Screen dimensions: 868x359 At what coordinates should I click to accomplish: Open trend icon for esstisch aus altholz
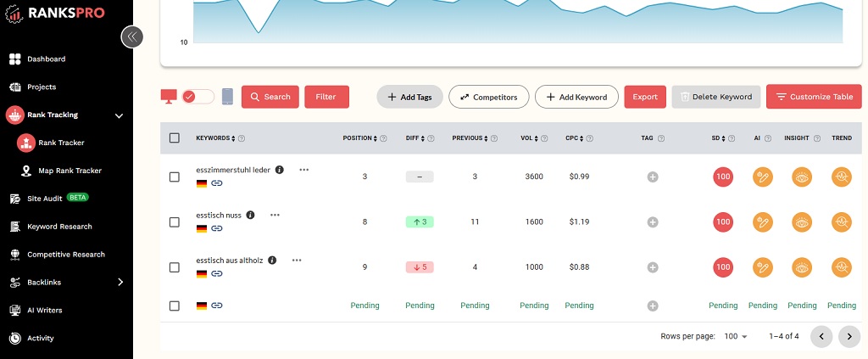[x=842, y=267]
